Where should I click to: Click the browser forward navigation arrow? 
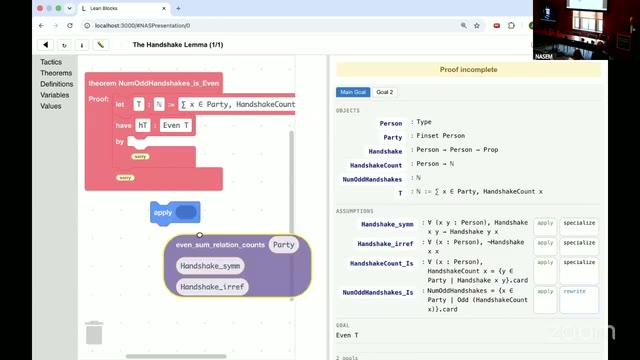56,25
